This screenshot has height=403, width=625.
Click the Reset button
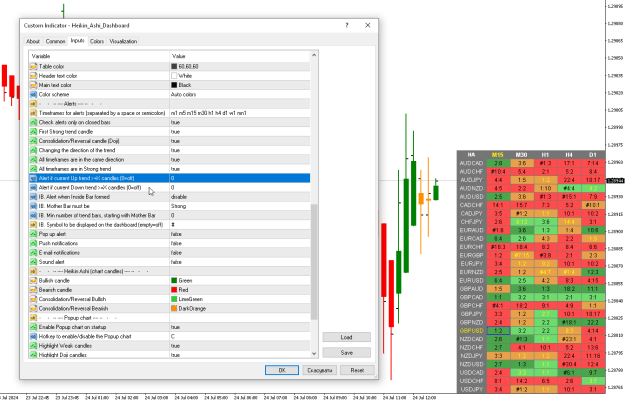pyautogui.click(x=357, y=370)
